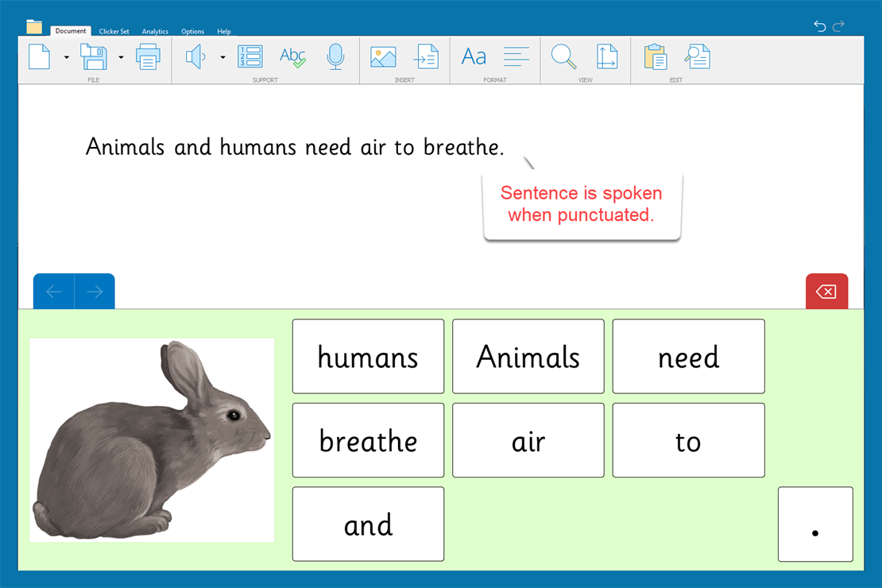Image resolution: width=882 pixels, height=588 pixels.
Task: Click the speaker Speak icon
Action: pos(195,57)
